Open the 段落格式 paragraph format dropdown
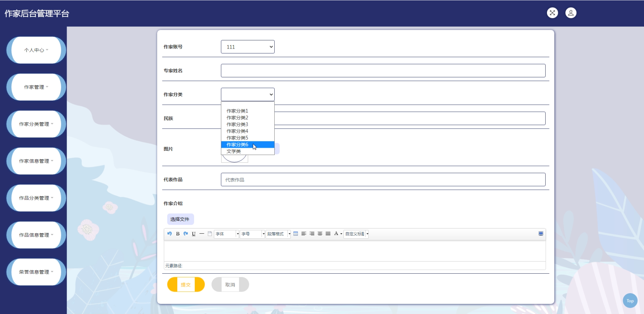This screenshot has height=314, width=644. [278, 234]
